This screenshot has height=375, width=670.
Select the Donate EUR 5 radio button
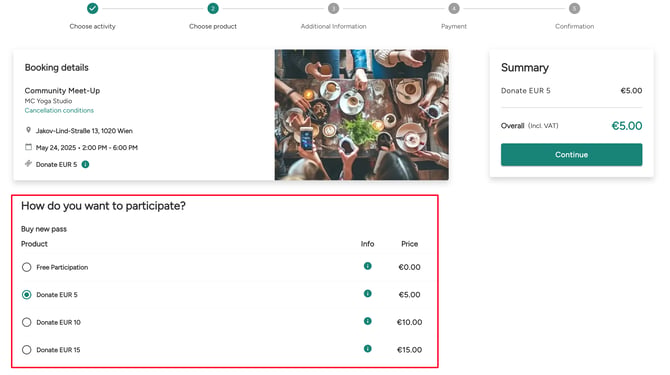[x=26, y=295]
